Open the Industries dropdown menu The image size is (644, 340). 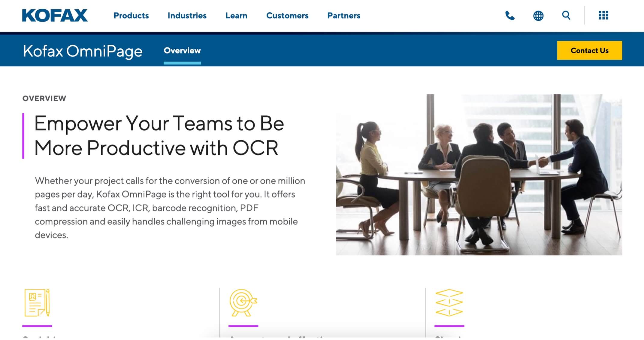(187, 16)
